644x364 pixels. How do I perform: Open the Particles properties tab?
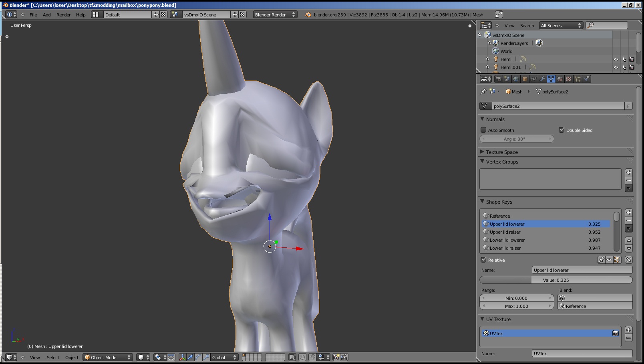click(x=578, y=79)
